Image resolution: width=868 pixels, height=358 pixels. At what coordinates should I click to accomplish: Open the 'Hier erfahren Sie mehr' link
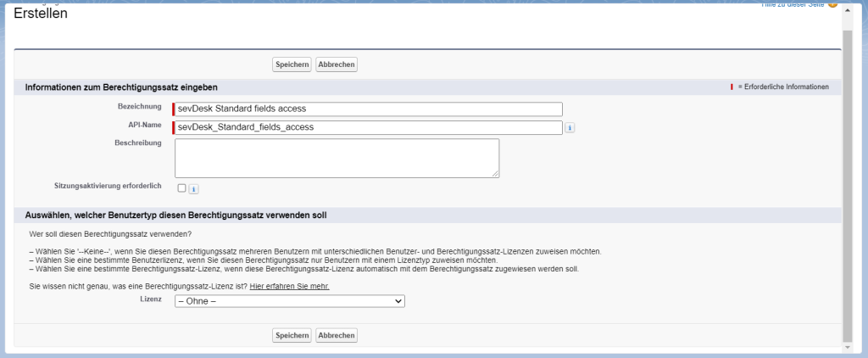tap(289, 287)
